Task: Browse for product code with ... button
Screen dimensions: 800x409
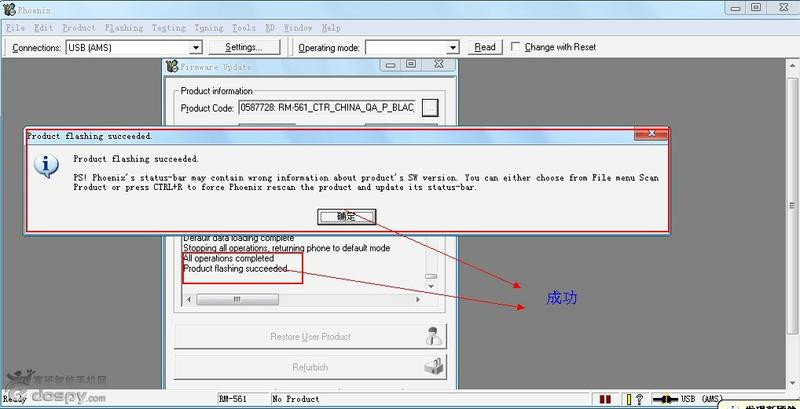Action: [431, 108]
